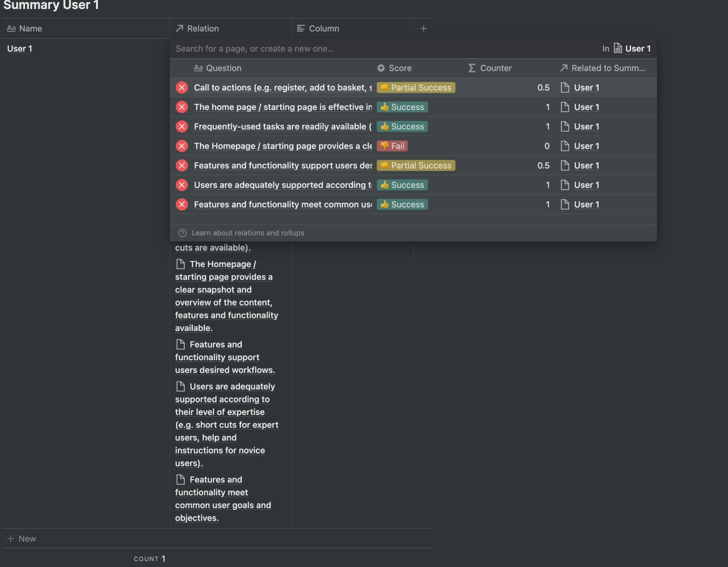Image resolution: width=728 pixels, height=567 pixels.
Task: Click the 'Summary User 1' database title
Action: pyautogui.click(x=51, y=5)
